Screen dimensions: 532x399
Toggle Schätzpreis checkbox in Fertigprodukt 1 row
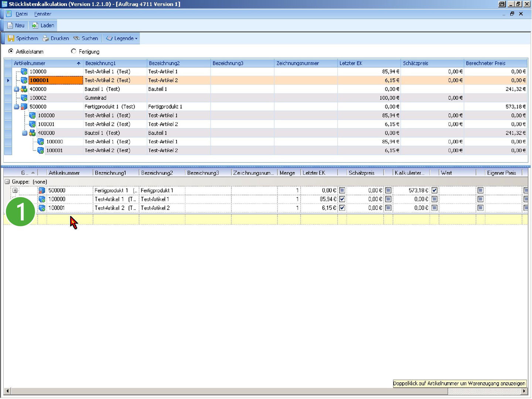click(388, 191)
